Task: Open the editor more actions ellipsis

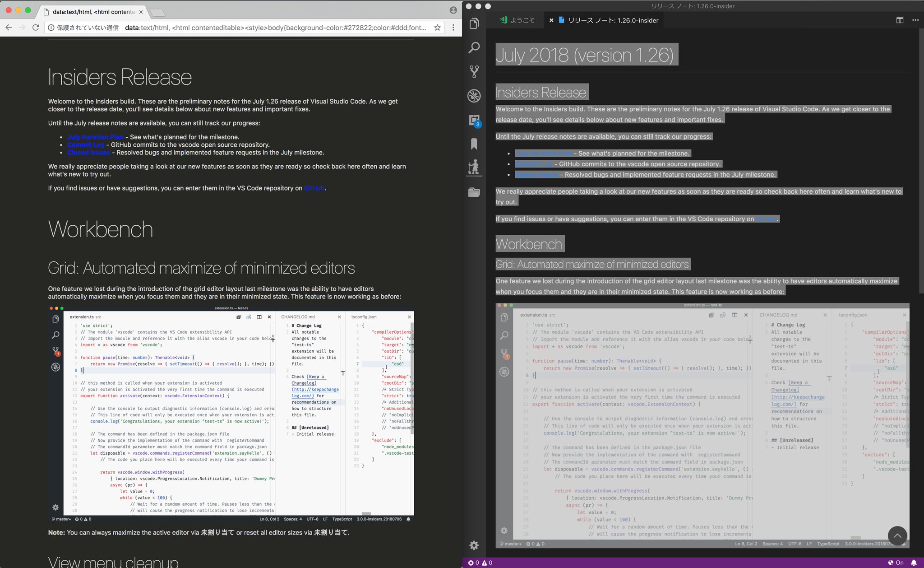Action: tap(915, 20)
